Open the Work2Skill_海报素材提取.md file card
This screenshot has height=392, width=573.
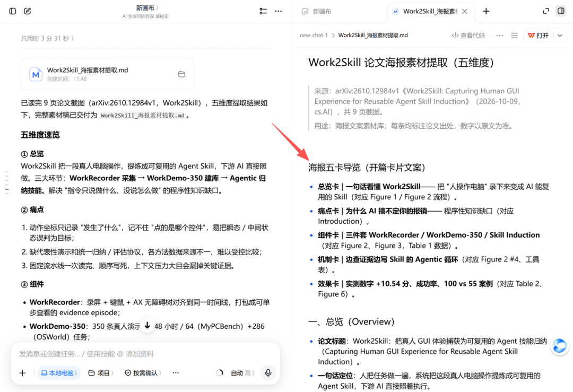[x=107, y=74]
